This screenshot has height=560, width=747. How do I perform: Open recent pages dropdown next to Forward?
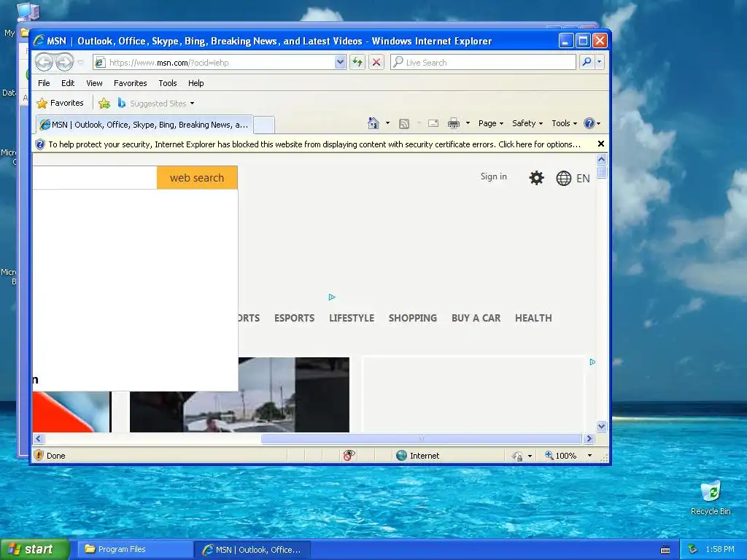pyautogui.click(x=80, y=63)
